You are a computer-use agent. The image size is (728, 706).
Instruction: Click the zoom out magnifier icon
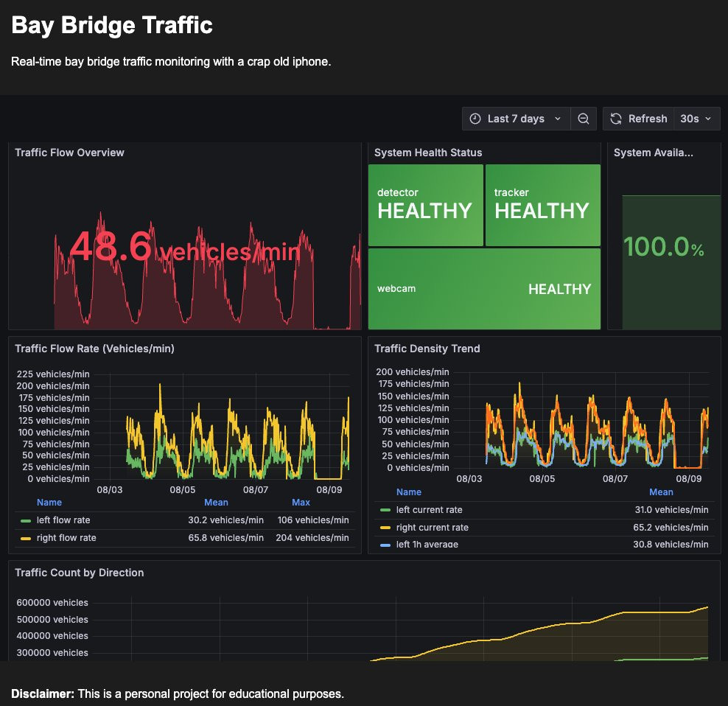tap(583, 119)
